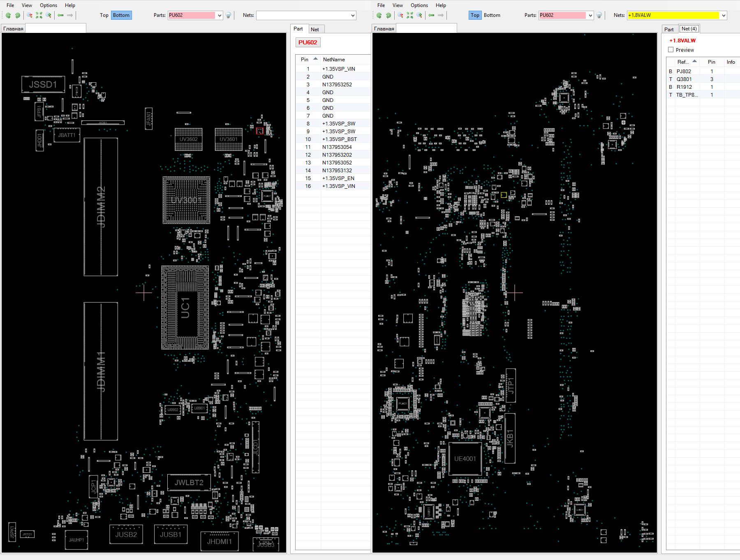Switch left window to Top side view
Image resolution: width=740 pixels, height=560 pixels.
pyautogui.click(x=104, y=15)
